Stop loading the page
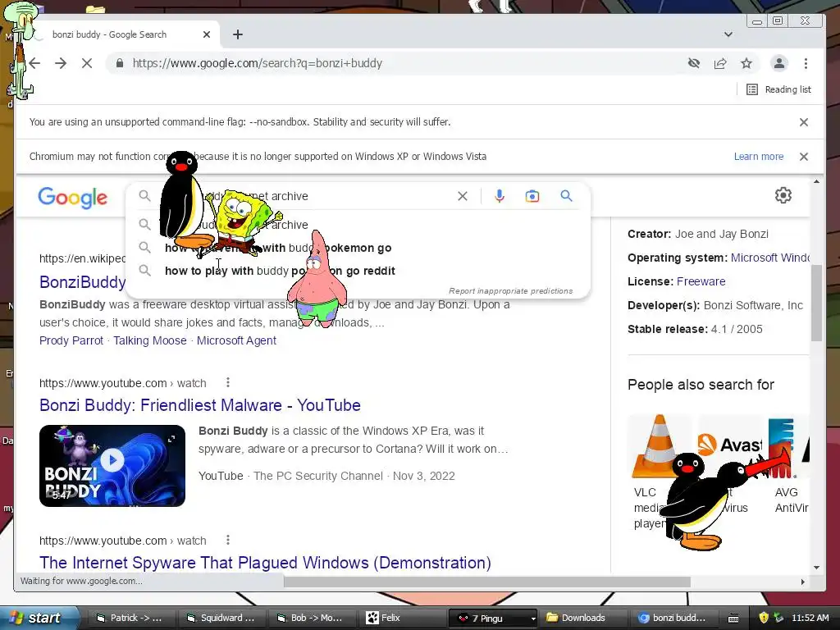The height and width of the screenshot is (630, 840). (x=87, y=63)
